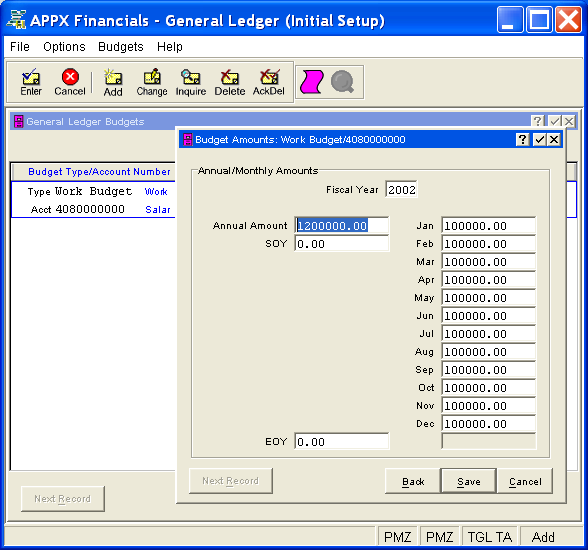Click the Aug amount field
This screenshot has height=550, width=588.
coord(489,352)
